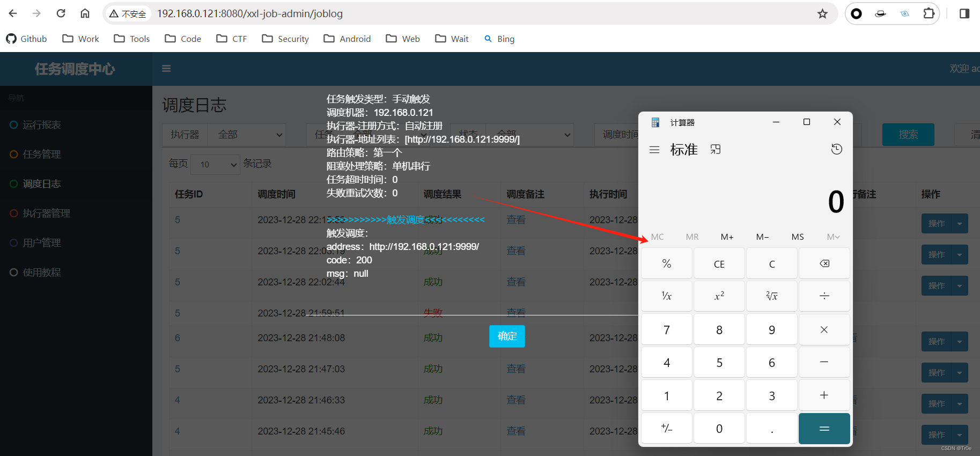Open the Android bookmarks folder

click(348, 39)
